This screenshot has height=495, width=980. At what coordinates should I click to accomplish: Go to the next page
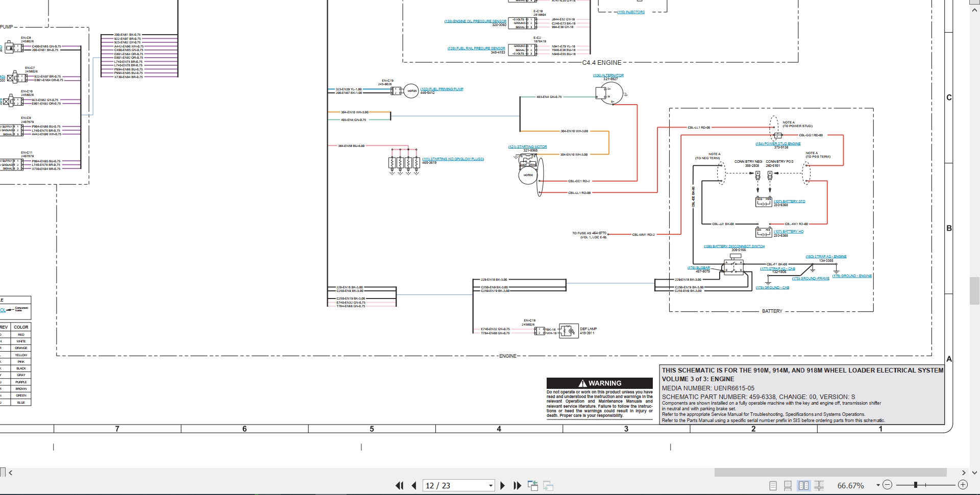(x=502, y=485)
